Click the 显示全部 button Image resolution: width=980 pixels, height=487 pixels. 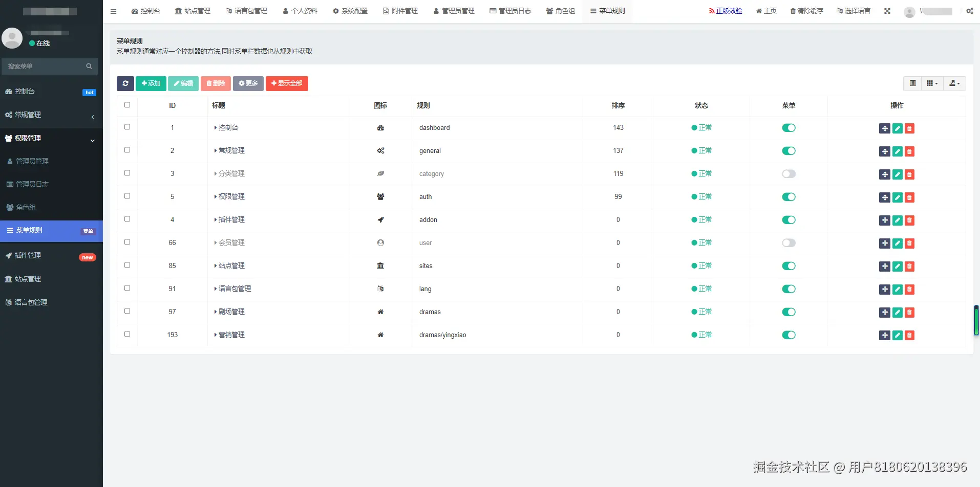coord(287,83)
